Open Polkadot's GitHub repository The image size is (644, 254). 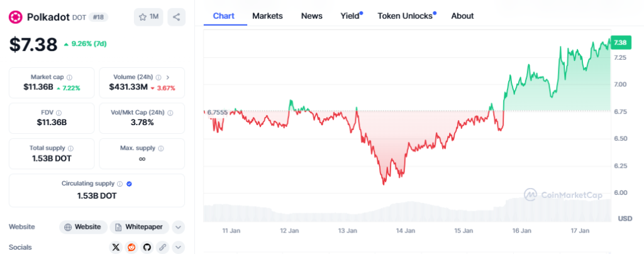[147, 247]
